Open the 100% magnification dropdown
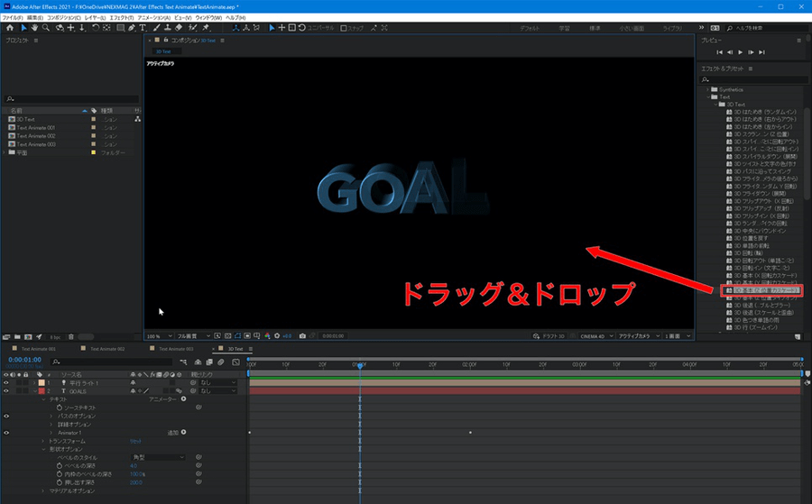 click(x=159, y=336)
